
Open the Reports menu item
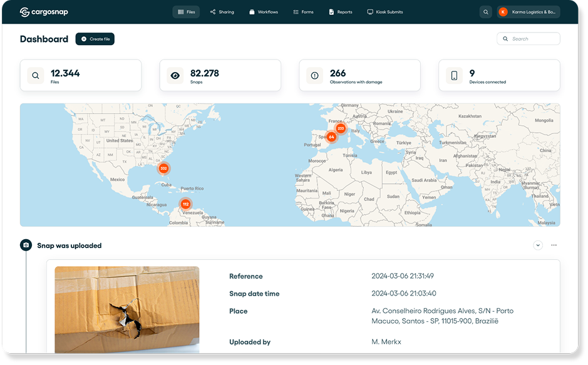pyautogui.click(x=340, y=11)
